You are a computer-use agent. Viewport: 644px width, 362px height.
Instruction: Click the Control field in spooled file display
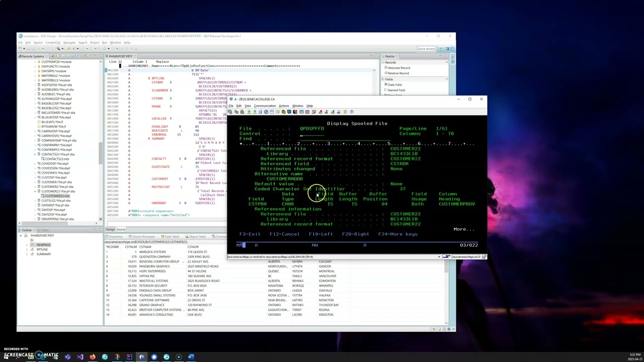coord(312,134)
